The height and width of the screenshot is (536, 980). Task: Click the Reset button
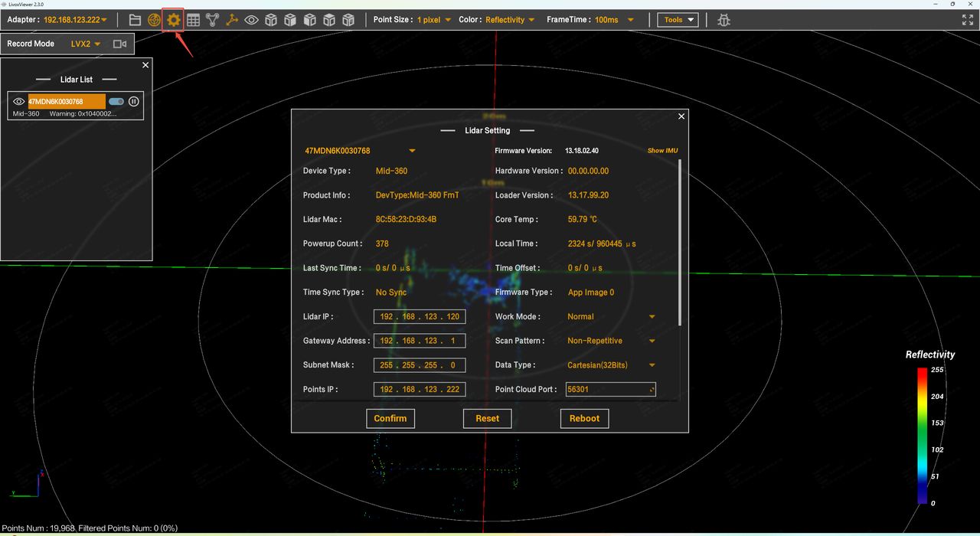487,418
